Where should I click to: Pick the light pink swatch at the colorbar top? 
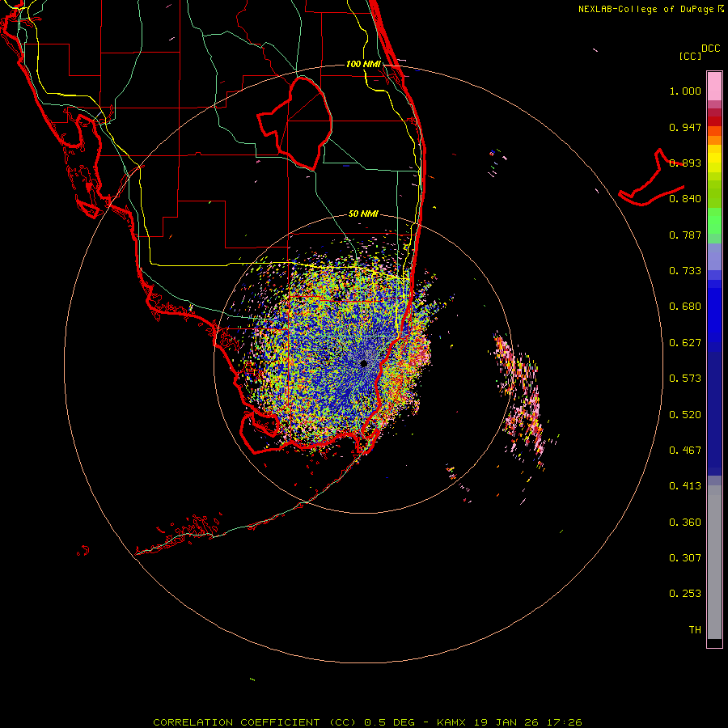tap(714, 86)
